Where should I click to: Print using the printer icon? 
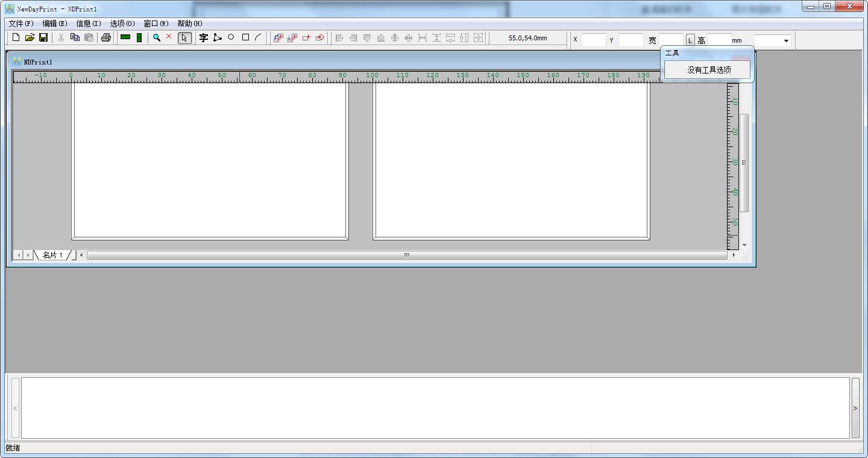106,37
